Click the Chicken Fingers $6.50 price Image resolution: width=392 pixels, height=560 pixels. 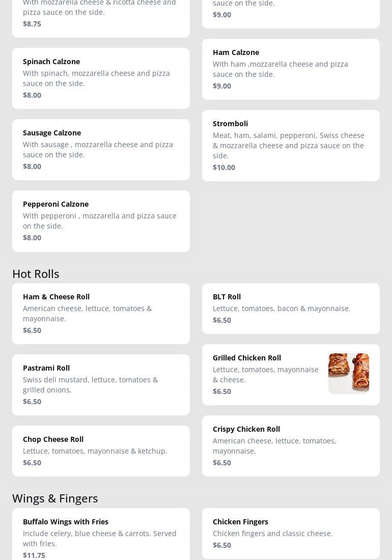[x=222, y=545]
